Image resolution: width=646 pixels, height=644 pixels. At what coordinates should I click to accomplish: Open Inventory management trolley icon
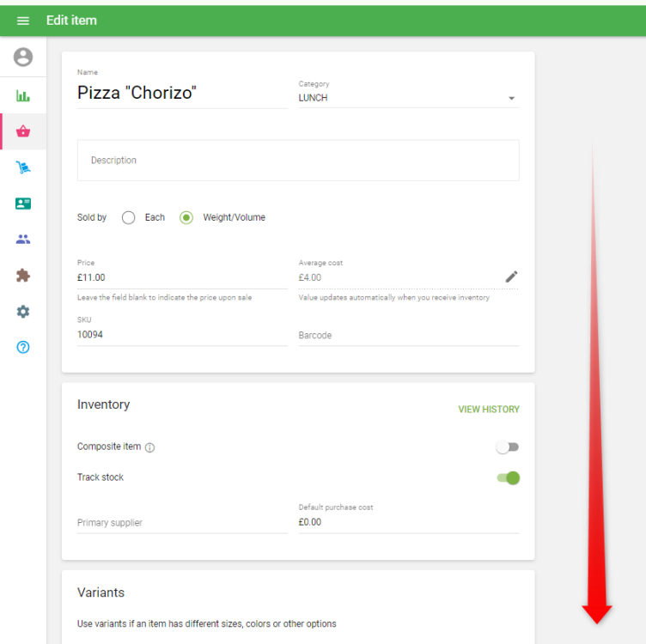pos(23,167)
